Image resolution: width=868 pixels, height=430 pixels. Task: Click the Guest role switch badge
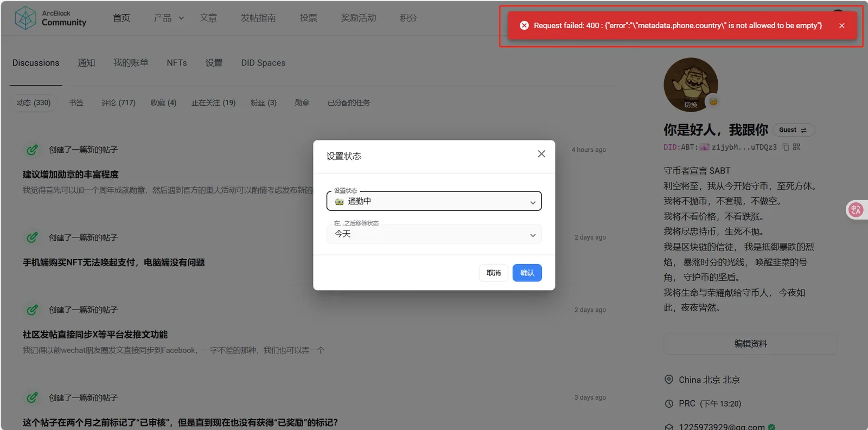[x=793, y=130]
